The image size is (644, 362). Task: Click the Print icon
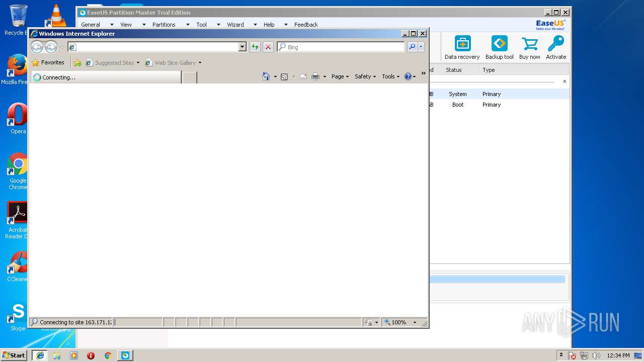pyautogui.click(x=315, y=76)
